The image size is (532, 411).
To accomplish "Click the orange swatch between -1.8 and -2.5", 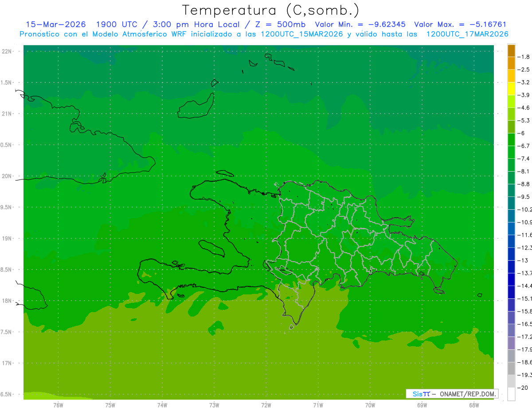I will [511, 63].
